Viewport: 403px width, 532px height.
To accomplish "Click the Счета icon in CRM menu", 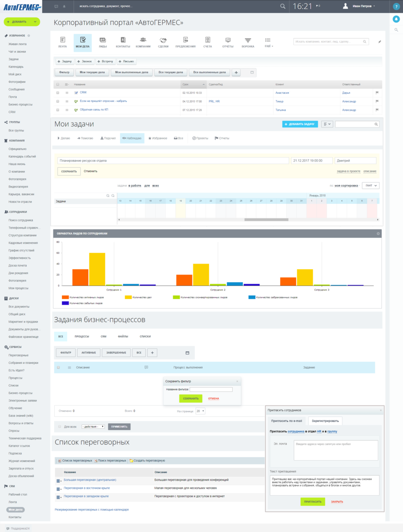I will click(207, 42).
